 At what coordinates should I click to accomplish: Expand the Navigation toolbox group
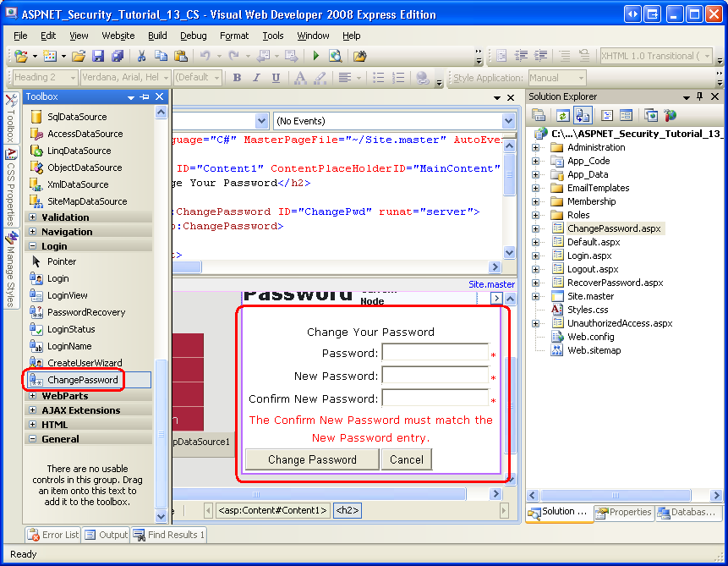point(32,232)
